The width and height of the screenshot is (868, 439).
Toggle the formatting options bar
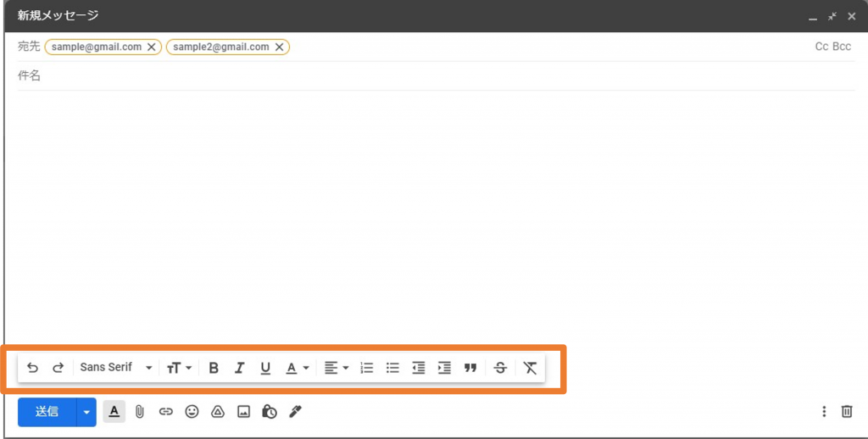pos(114,411)
